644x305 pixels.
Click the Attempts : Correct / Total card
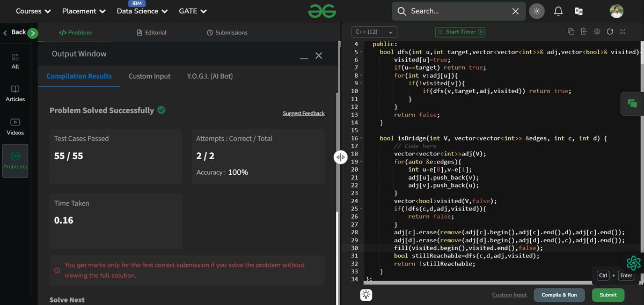[258, 157]
